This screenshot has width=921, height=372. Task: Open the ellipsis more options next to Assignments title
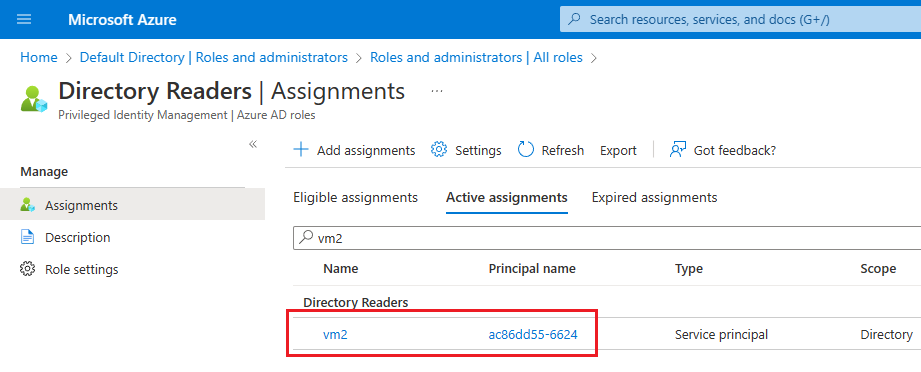tap(436, 92)
